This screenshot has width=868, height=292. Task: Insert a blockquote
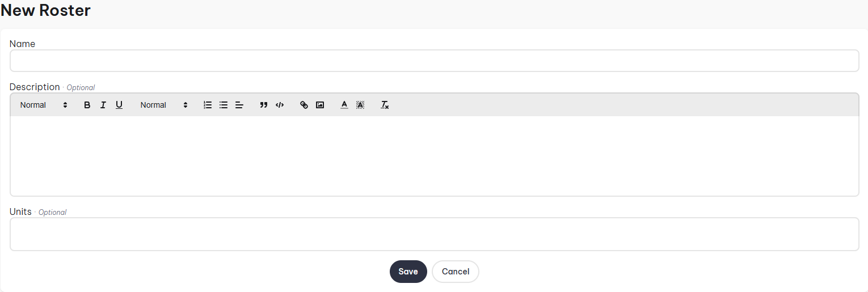(263, 105)
